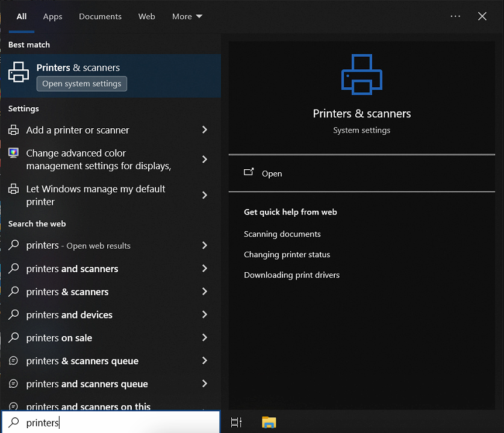Switch to the Web tab
Screen dimensions: 504x433
pos(146,16)
